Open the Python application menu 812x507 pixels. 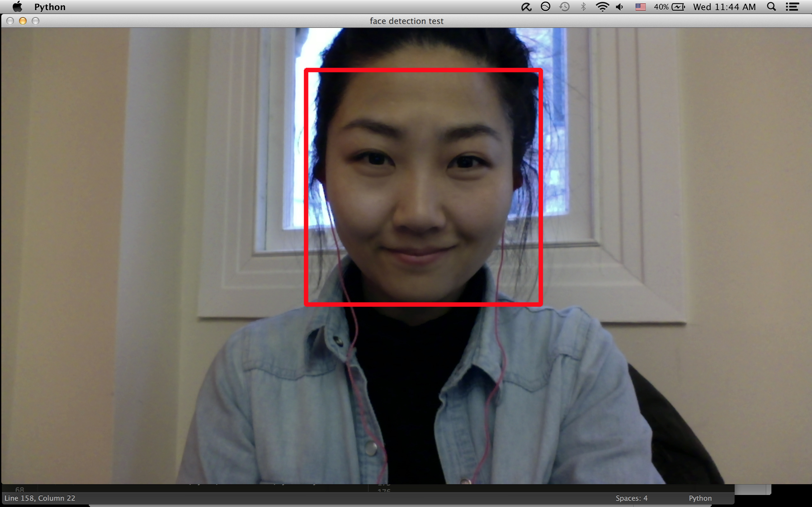click(x=50, y=7)
